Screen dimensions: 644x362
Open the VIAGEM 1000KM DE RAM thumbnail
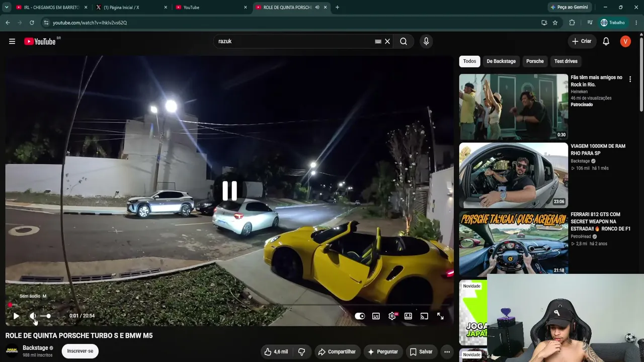(x=513, y=175)
